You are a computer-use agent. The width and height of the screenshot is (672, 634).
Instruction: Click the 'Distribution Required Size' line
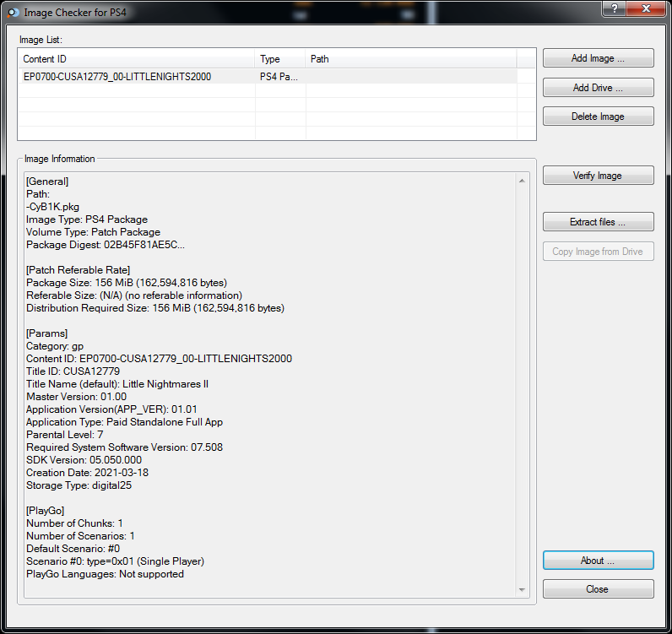click(155, 308)
